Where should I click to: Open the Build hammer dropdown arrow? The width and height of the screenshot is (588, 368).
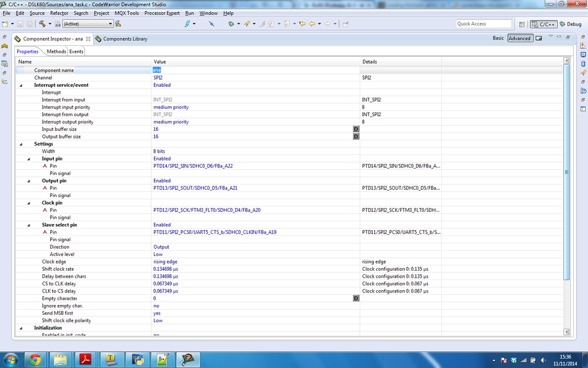49,24
